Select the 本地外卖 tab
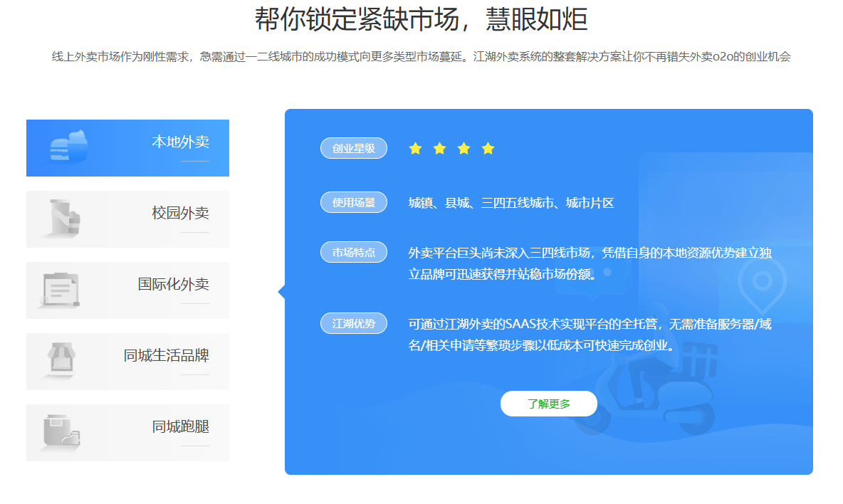 (x=180, y=142)
